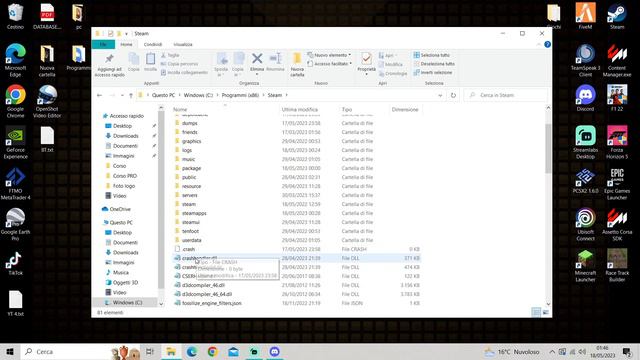Screen dimensions: 640x360
Task: Open File Explorer from the taskbar
Action: tap(171, 351)
